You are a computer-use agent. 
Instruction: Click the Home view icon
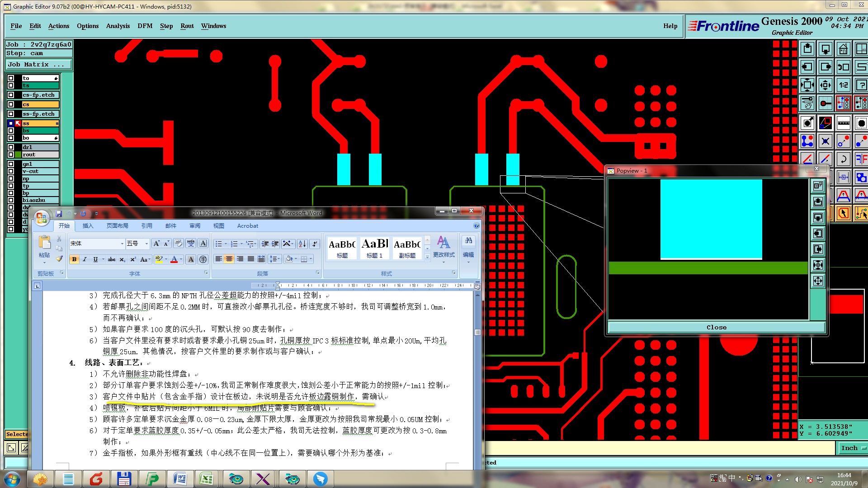(x=844, y=49)
